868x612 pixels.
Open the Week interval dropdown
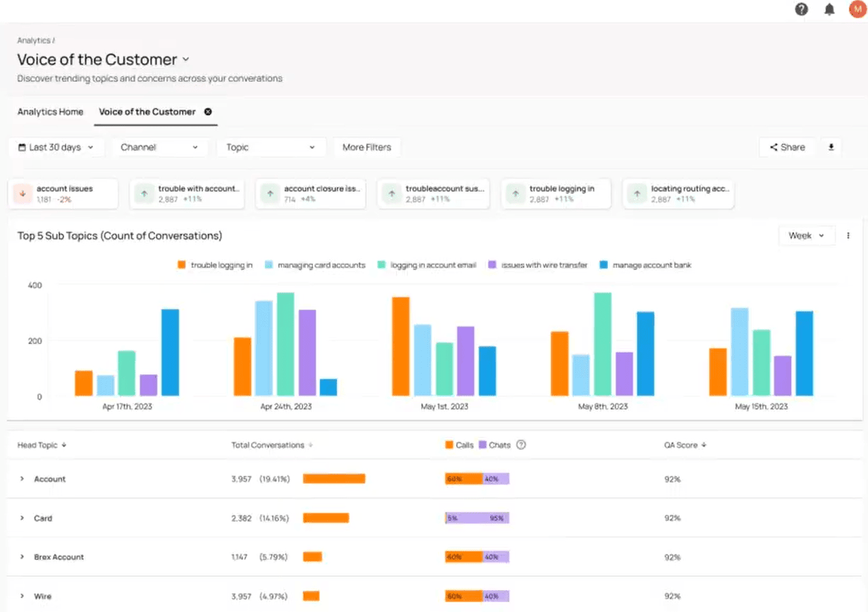coord(807,235)
